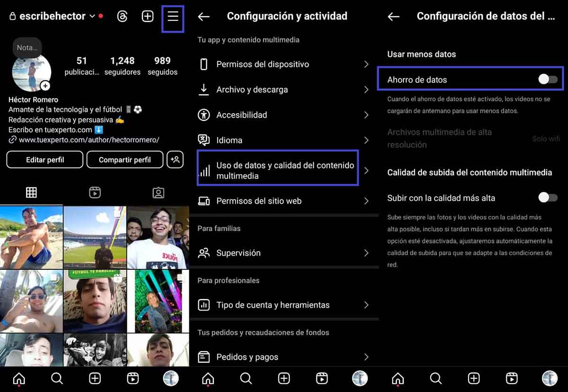Viewport: 568px width, 392px height.
Task: Tap the Archivo y descarga download icon
Action: point(204,89)
